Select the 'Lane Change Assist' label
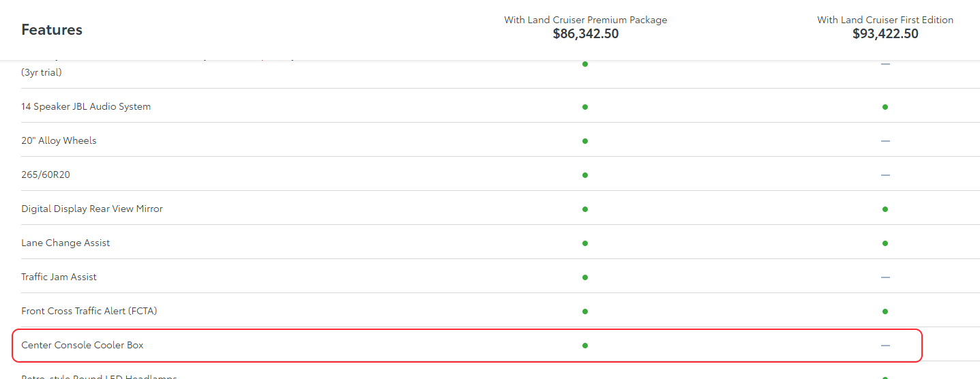Image resolution: width=980 pixels, height=379 pixels. pyautogui.click(x=65, y=243)
